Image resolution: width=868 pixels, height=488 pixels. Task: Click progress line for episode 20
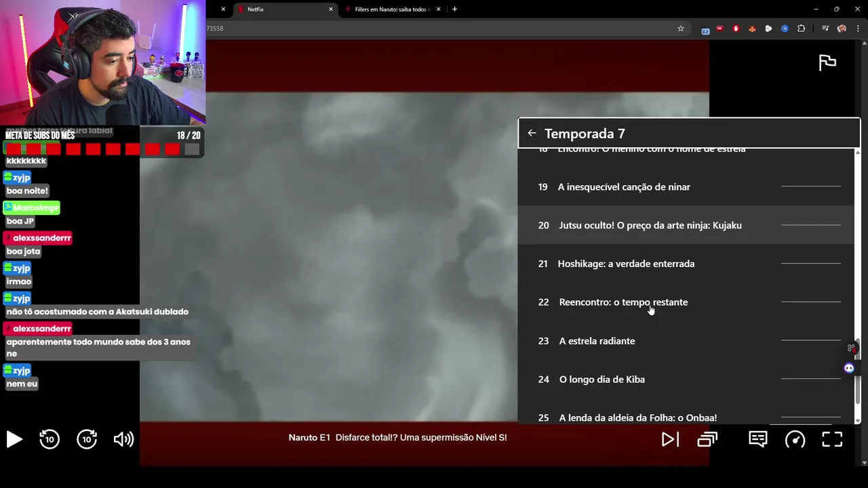tap(811, 225)
